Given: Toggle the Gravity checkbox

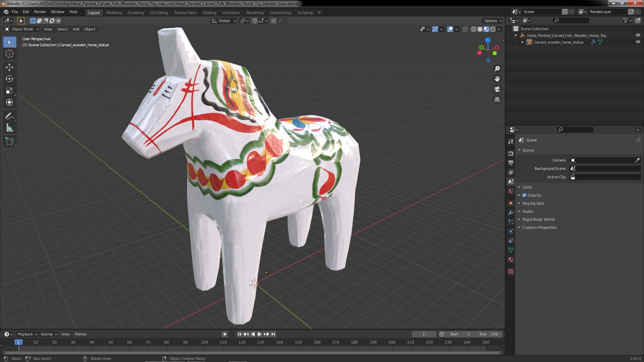Looking at the screenshot, I should tap(524, 195).
